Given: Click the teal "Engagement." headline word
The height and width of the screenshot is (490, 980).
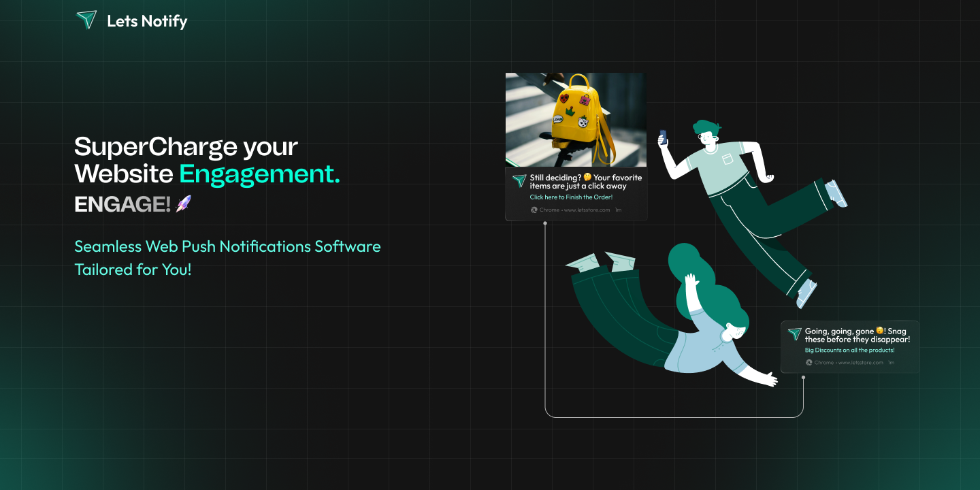Looking at the screenshot, I should (x=259, y=174).
